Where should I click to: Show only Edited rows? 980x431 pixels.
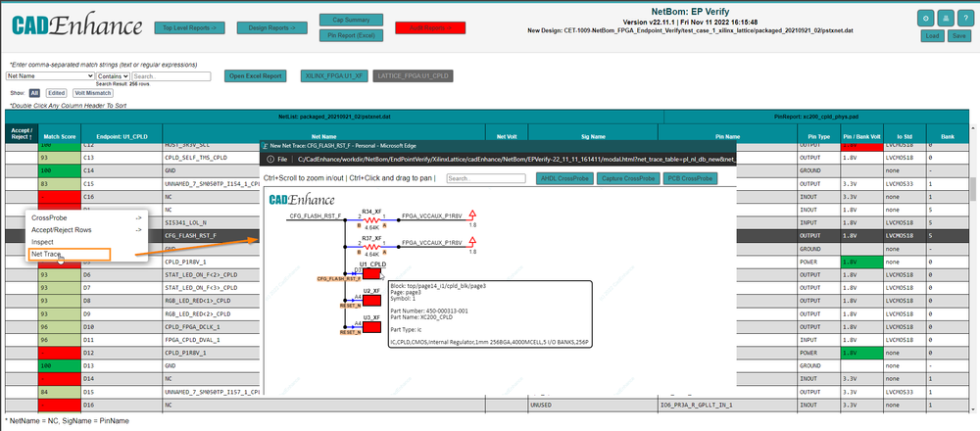(x=56, y=93)
